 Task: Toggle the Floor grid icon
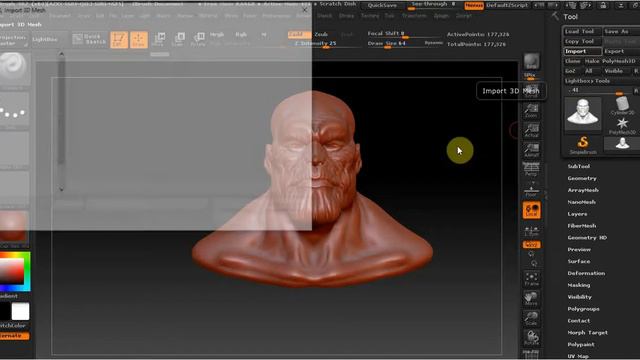tap(531, 190)
